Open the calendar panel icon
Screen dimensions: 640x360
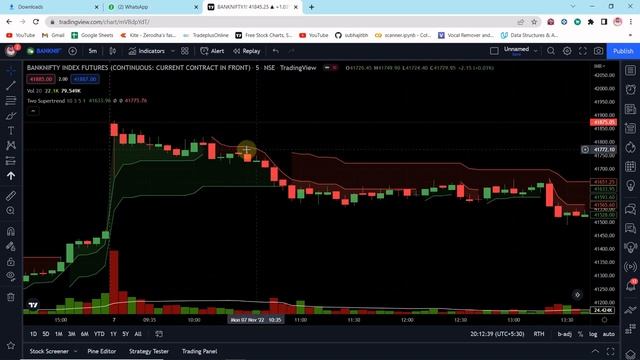(x=630, y=167)
